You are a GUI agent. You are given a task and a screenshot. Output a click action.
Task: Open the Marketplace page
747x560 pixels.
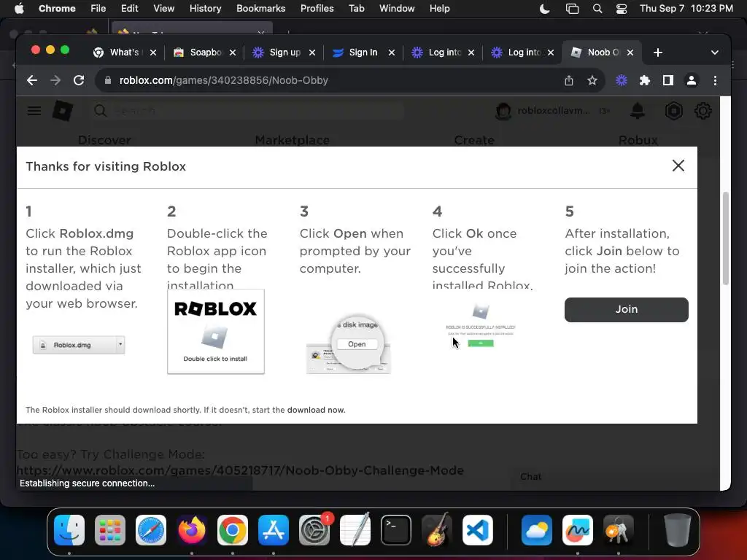[292, 140]
